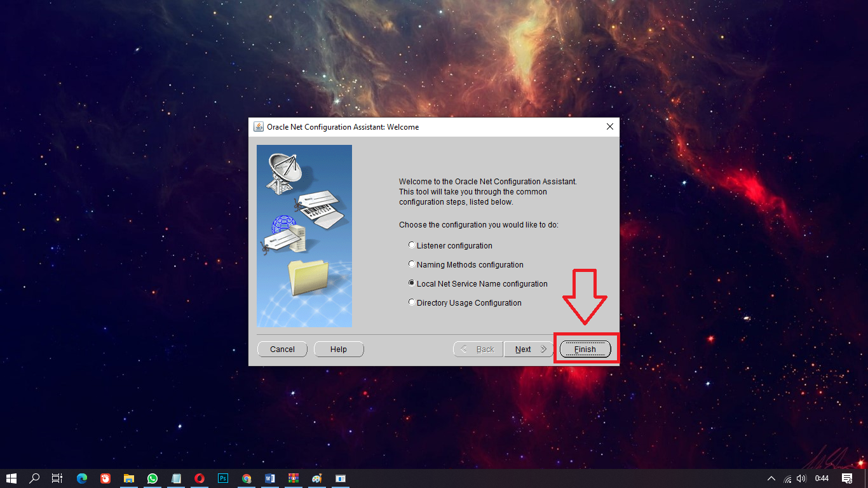Switch to the Opera browser
The image size is (868, 488).
point(200,478)
